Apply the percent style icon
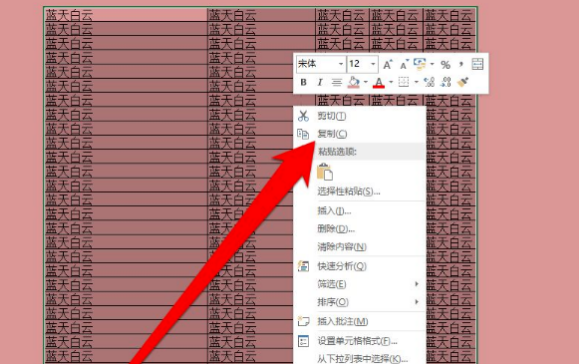This screenshot has width=581, height=364. click(445, 65)
